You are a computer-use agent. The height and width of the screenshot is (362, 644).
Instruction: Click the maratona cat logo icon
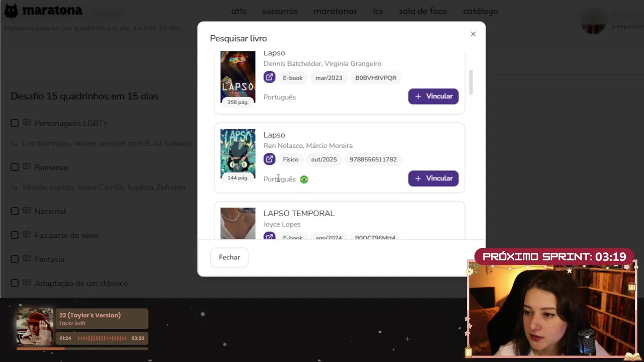[x=11, y=11]
